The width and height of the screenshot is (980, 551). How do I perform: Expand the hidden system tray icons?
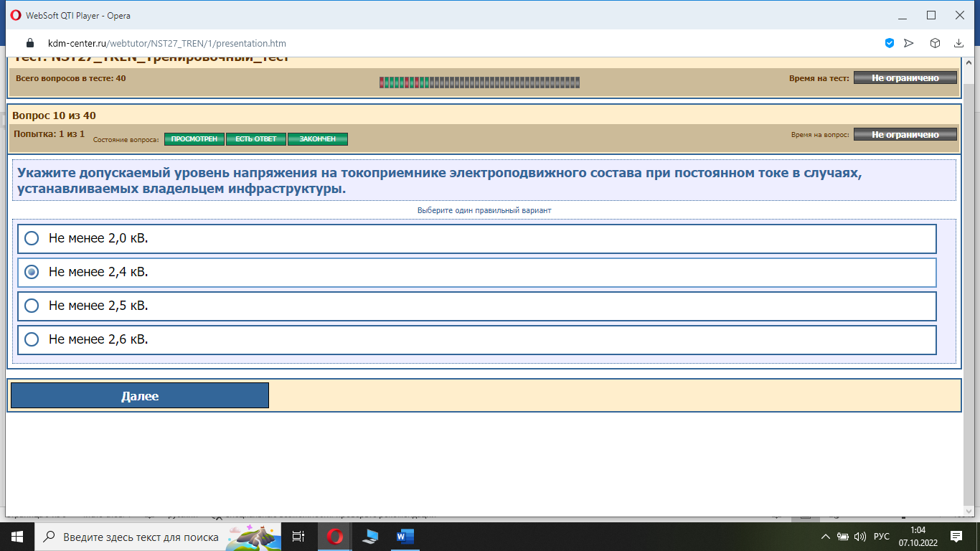(x=825, y=537)
